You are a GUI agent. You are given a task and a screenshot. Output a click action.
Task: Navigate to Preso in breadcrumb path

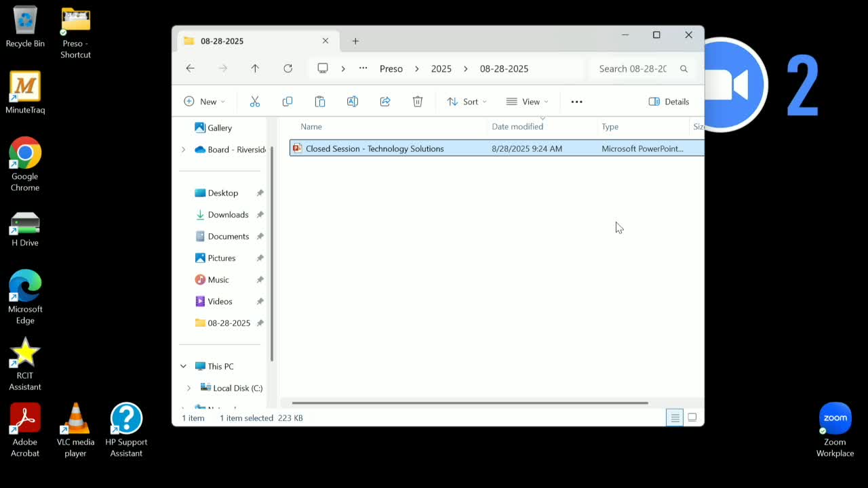391,68
